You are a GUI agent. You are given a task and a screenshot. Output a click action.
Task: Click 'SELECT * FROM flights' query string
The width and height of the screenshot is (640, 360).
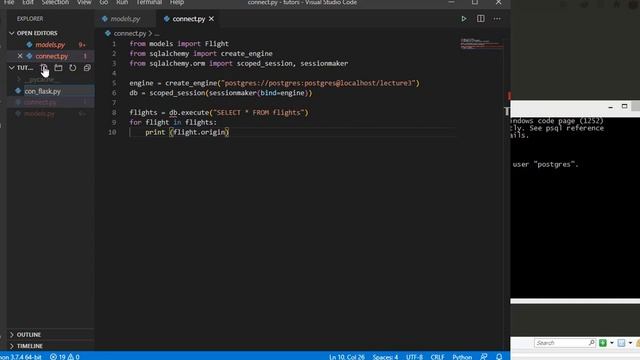coord(259,112)
